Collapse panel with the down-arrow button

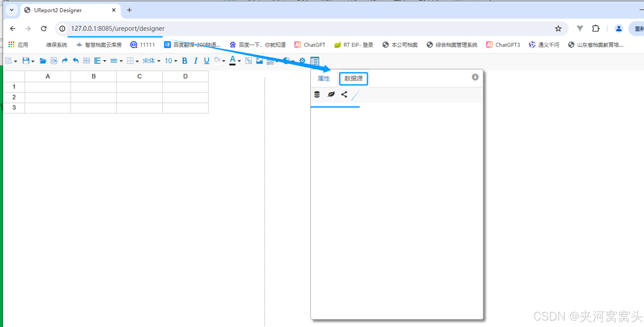[475, 77]
